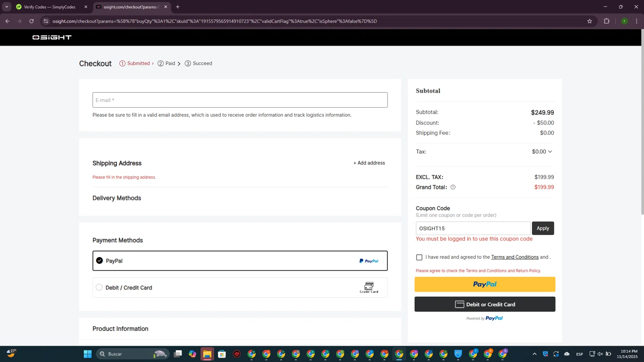
Task: Close the Verify Codes SimplyCodes tab
Action: (86, 7)
